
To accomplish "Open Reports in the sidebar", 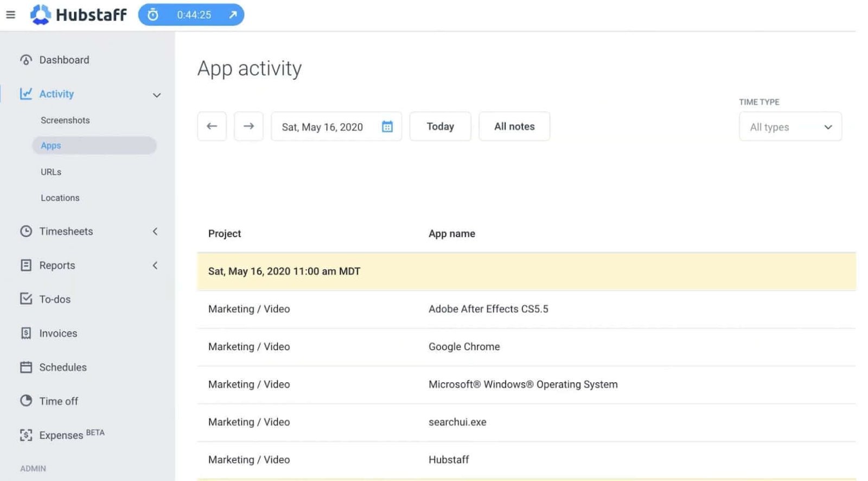I will (57, 265).
